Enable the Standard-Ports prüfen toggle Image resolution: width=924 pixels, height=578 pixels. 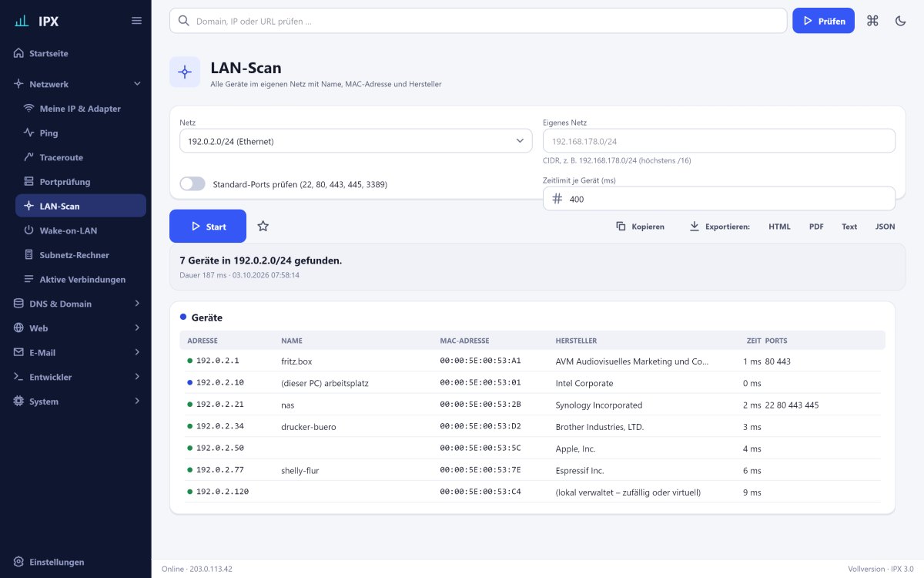[192, 184]
